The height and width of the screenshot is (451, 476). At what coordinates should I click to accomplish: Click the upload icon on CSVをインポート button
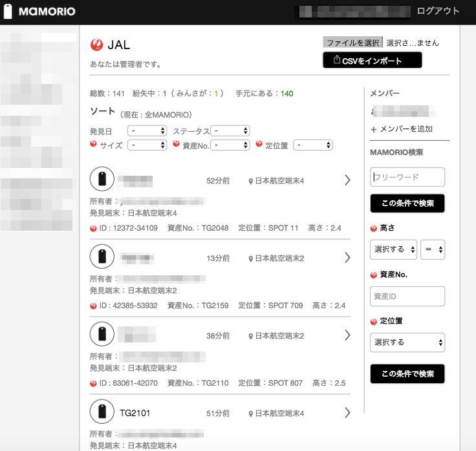point(336,59)
